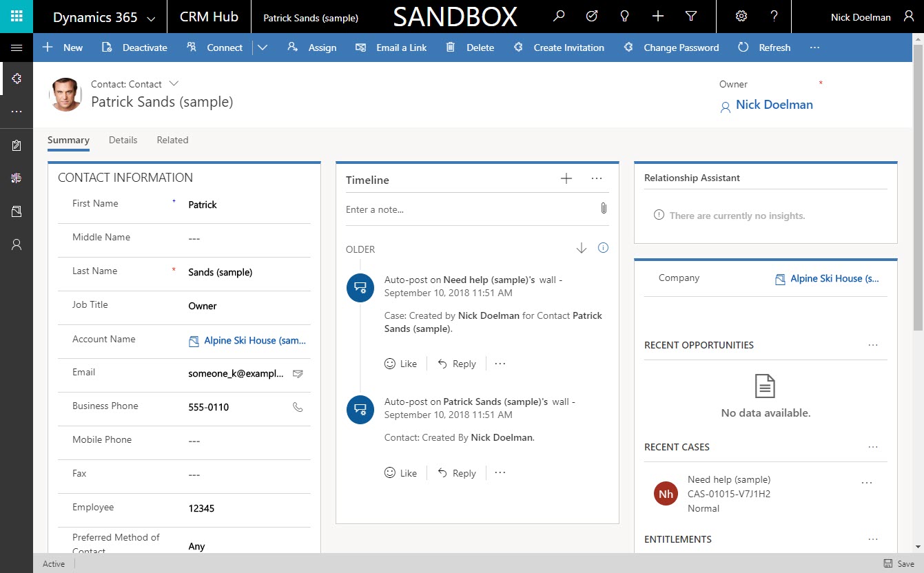Click the search magnifier icon in top bar
The image size is (924, 573).
(559, 17)
